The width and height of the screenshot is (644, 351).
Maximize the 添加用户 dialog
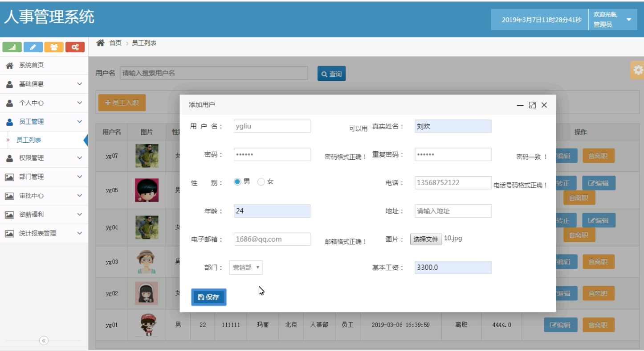click(x=532, y=105)
